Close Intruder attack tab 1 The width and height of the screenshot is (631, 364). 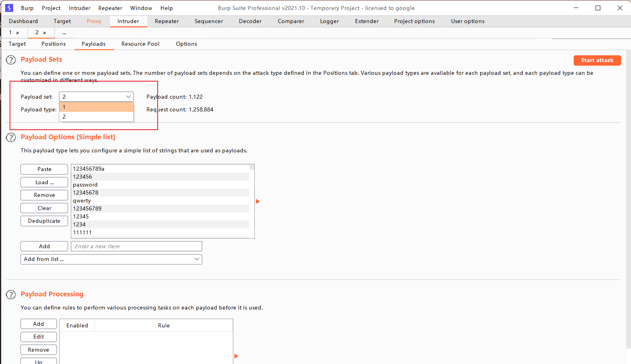point(18,33)
